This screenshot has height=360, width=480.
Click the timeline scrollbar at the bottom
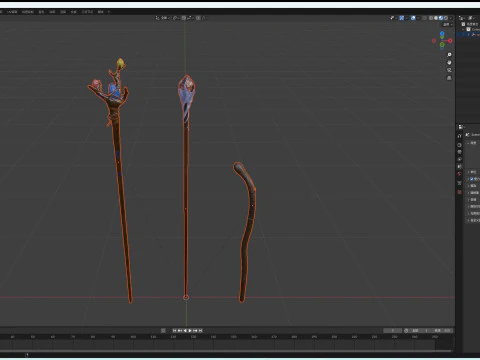click(x=227, y=351)
